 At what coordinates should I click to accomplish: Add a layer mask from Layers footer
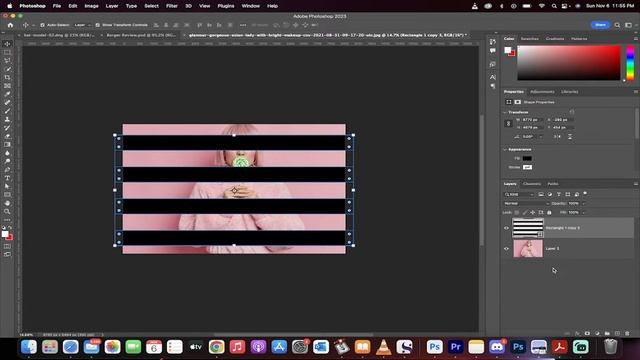(587, 333)
